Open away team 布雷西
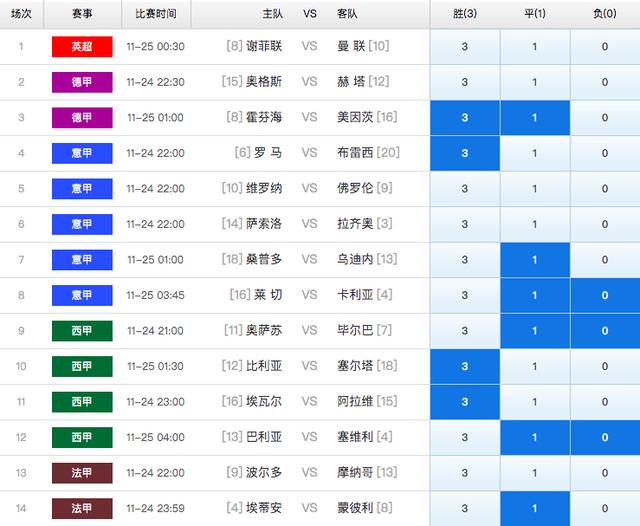Viewport: 640px width, 526px height. click(x=355, y=153)
